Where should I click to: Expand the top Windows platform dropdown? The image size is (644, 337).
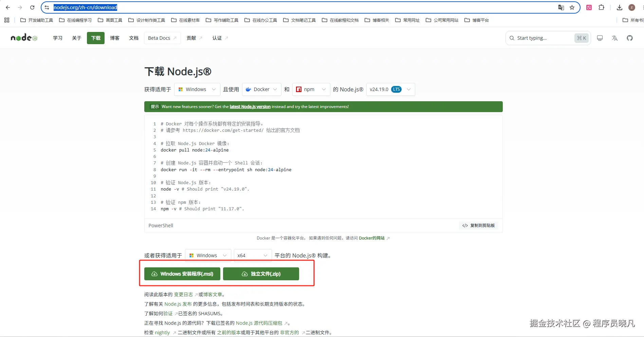[x=197, y=89]
